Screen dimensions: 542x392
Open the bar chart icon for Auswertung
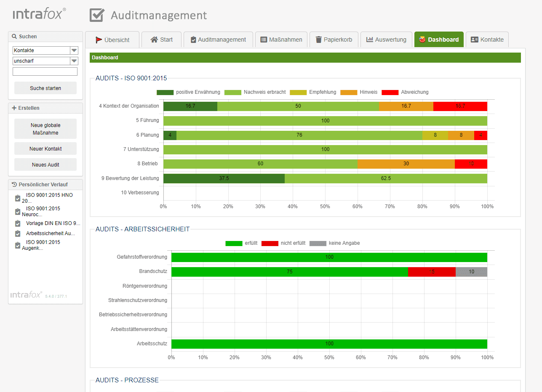(371, 39)
